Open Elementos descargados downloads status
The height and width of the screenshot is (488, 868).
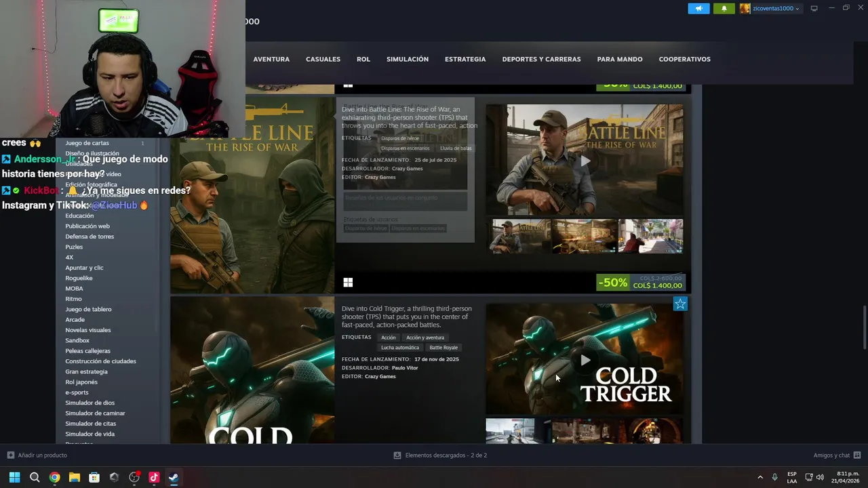[440, 455]
